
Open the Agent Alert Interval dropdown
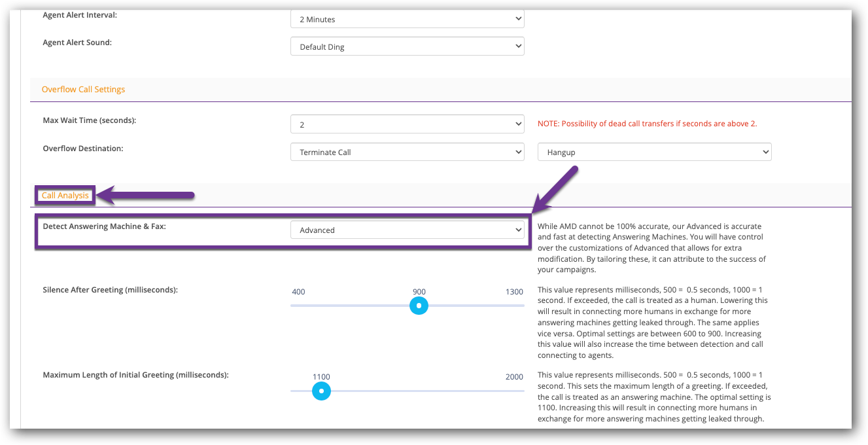click(x=407, y=20)
